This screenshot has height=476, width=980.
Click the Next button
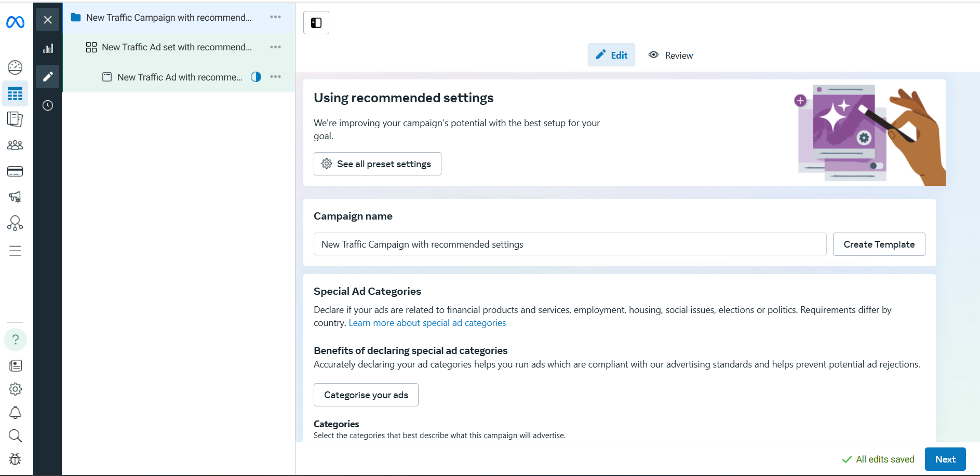point(945,459)
